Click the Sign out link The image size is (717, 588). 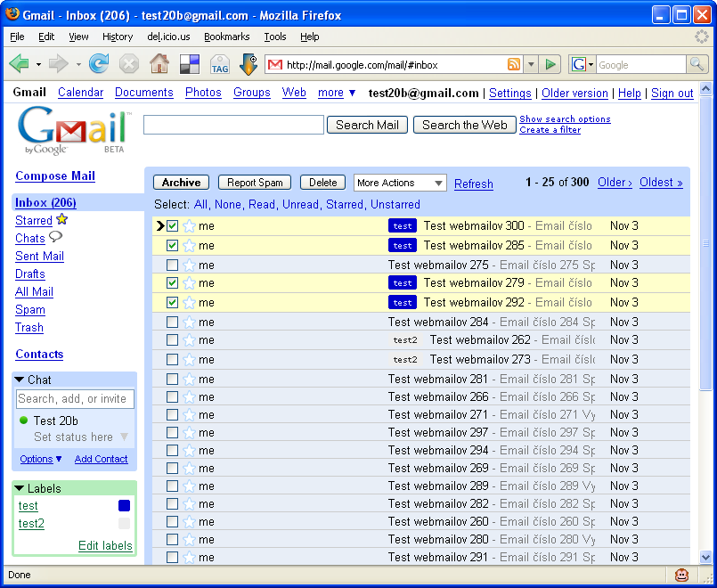(x=672, y=94)
